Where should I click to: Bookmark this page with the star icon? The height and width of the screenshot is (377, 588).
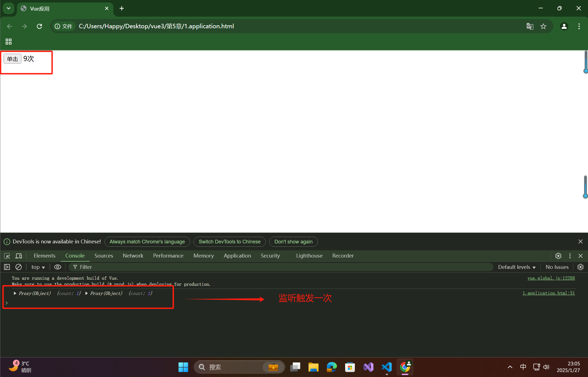(543, 26)
